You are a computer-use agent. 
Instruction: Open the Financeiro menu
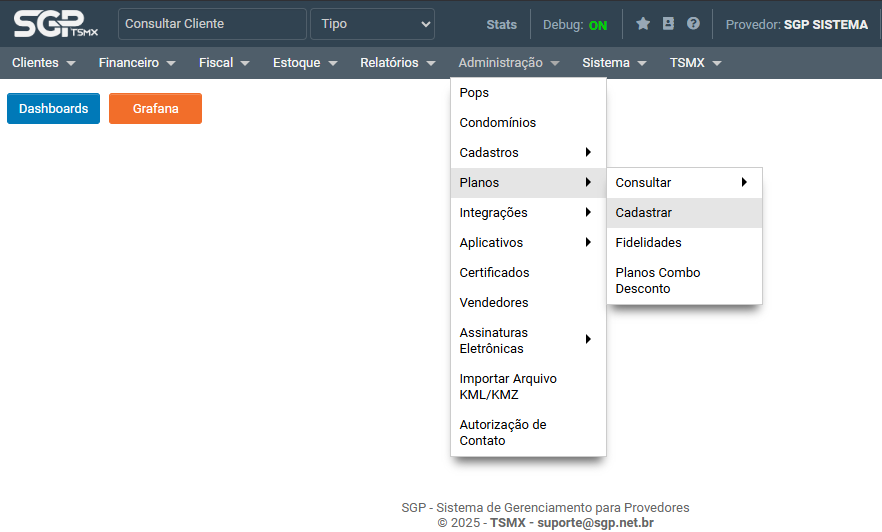tap(137, 63)
